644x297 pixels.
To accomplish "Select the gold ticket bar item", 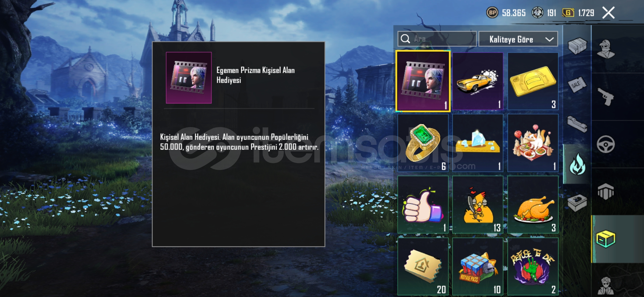I will (533, 81).
